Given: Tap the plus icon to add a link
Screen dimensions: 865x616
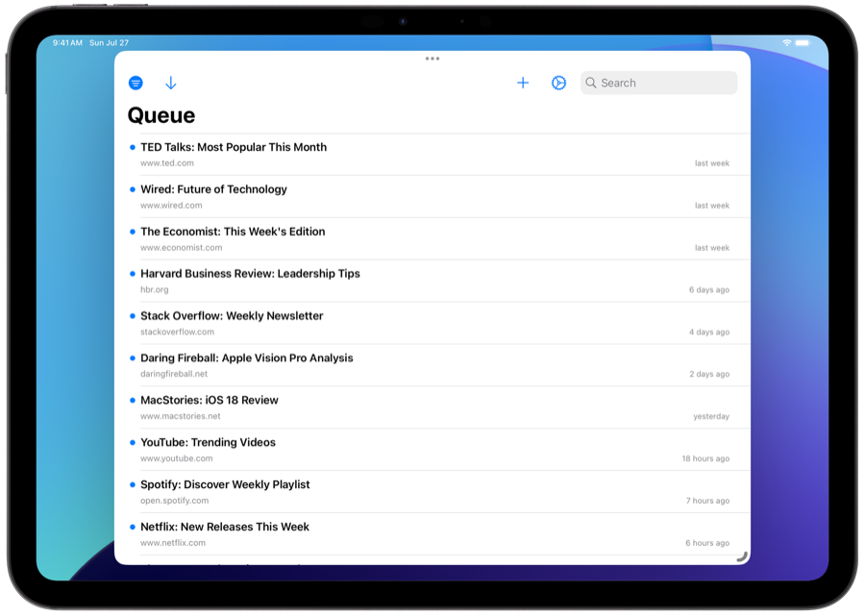Looking at the screenshot, I should [x=523, y=83].
